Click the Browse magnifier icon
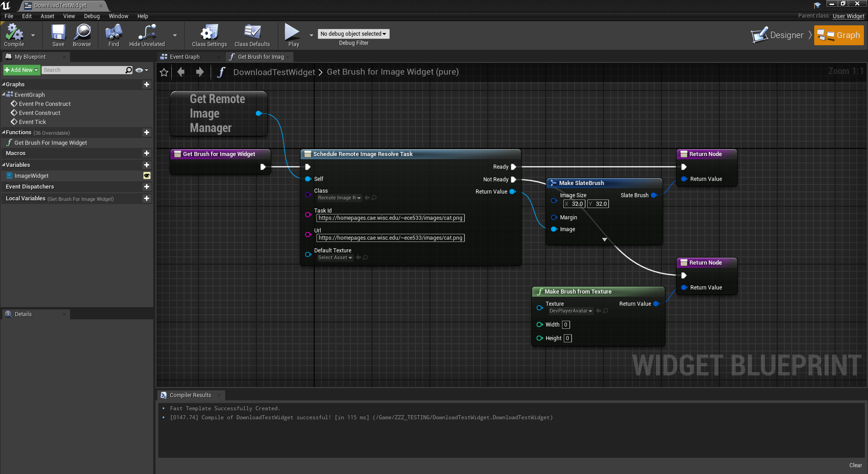868x474 pixels. click(x=82, y=35)
